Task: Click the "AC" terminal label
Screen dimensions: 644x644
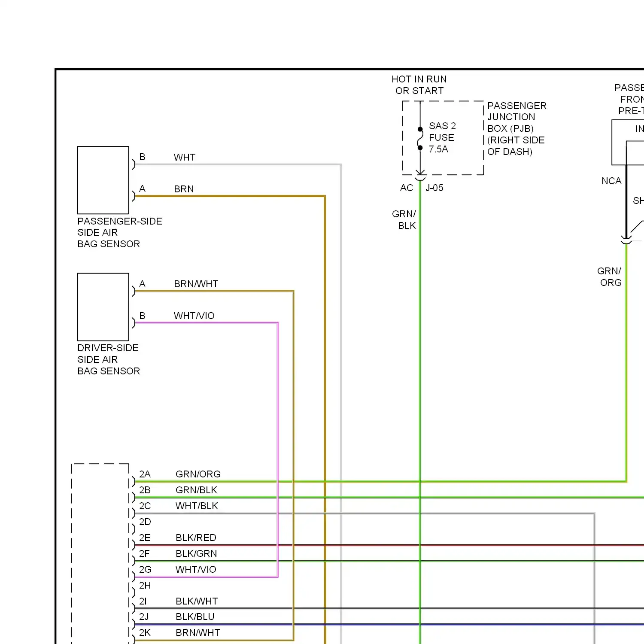Action: (407, 188)
